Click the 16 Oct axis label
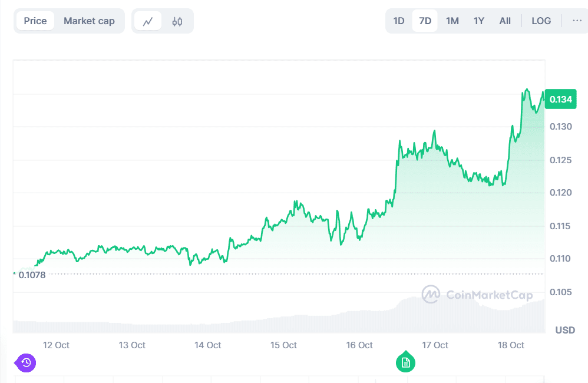 (359, 345)
